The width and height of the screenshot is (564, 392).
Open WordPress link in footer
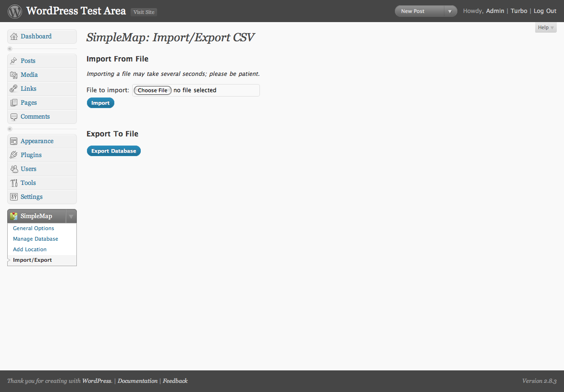(97, 381)
